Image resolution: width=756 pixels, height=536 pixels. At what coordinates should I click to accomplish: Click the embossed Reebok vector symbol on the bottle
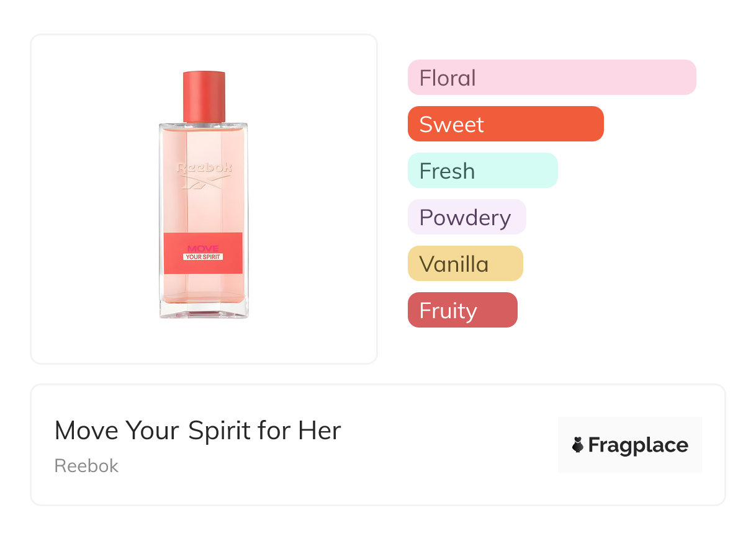(x=204, y=181)
